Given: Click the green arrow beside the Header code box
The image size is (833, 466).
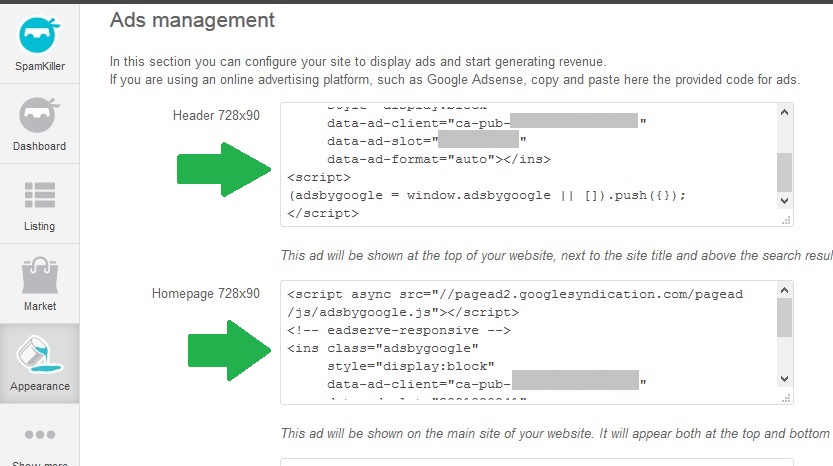Looking at the screenshot, I should point(222,170).
